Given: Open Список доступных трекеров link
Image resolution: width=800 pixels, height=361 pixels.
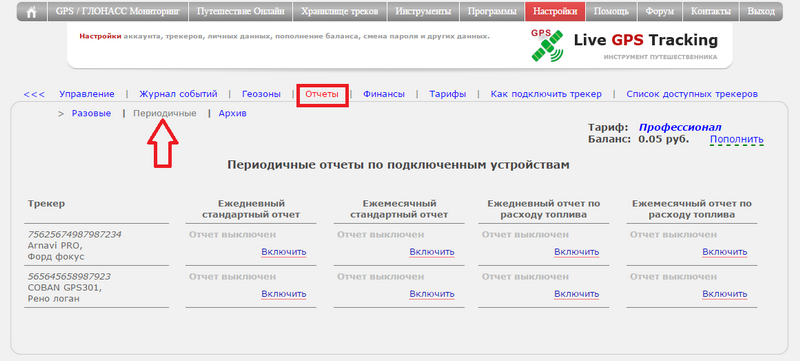Looking at the screenshot, I should (x=692, y=94).
